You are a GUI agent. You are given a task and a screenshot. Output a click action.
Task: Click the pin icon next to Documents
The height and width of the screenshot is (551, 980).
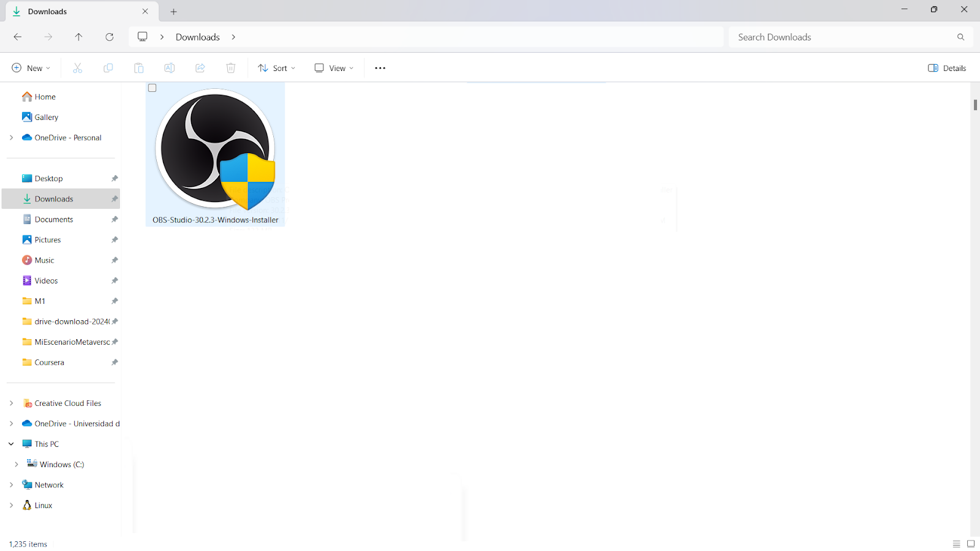pyautogui.click(x=115, y=219)
